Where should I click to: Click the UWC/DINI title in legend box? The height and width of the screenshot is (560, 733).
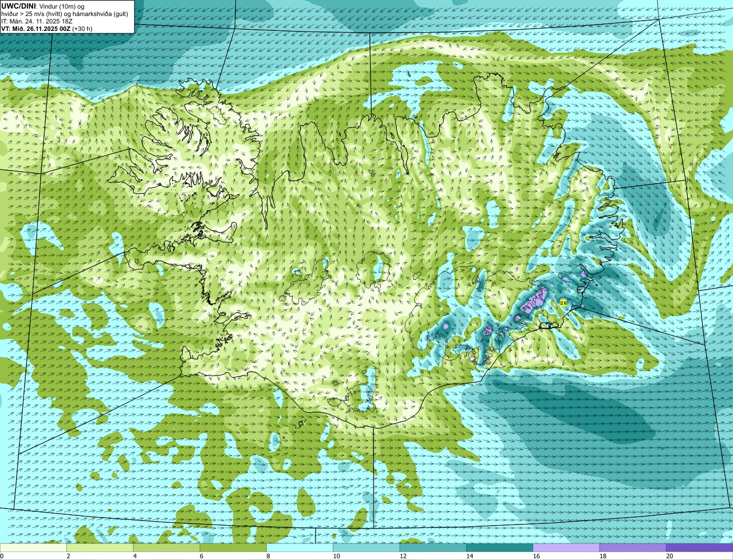[18, 6]
